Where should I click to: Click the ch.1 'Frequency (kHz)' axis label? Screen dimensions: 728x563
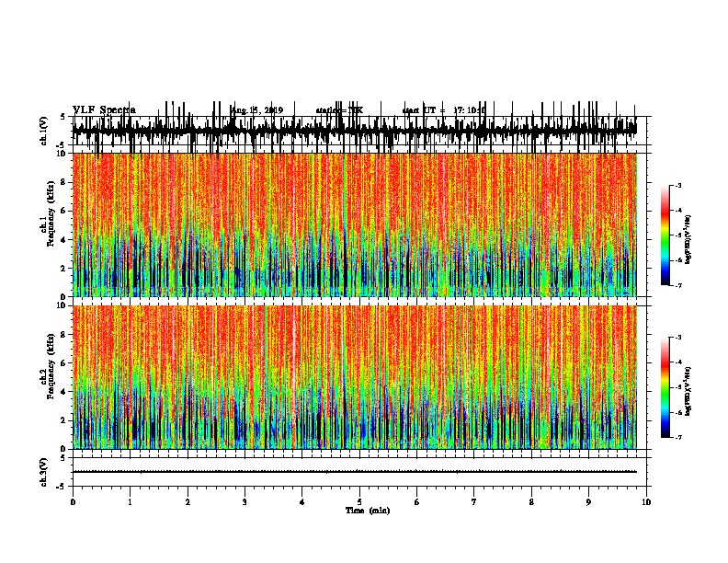pos(51,214)
